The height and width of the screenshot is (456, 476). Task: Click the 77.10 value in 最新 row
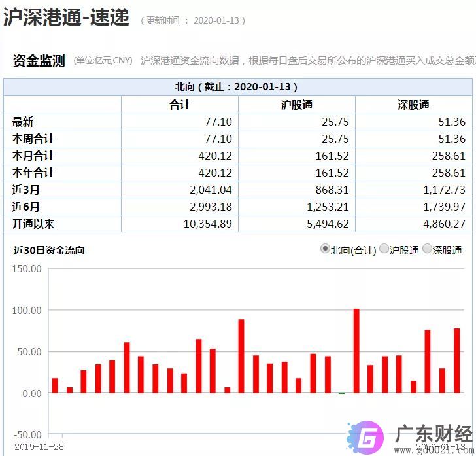point(218,122)
